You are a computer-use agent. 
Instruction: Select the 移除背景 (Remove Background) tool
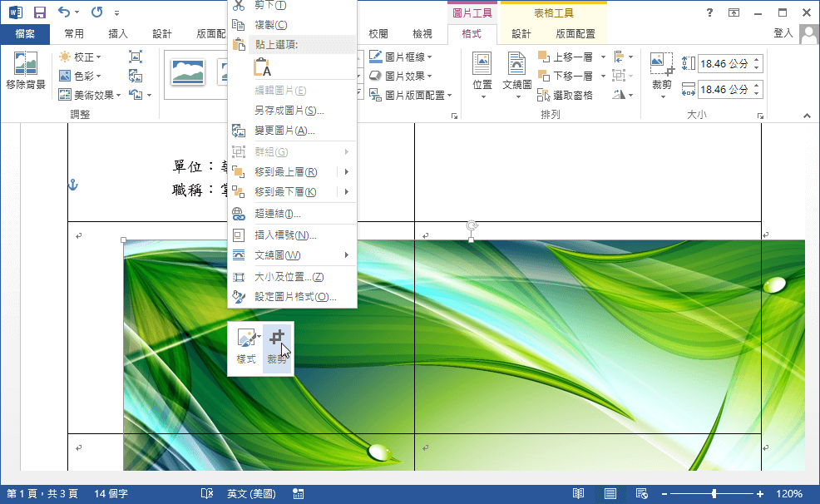24,71
